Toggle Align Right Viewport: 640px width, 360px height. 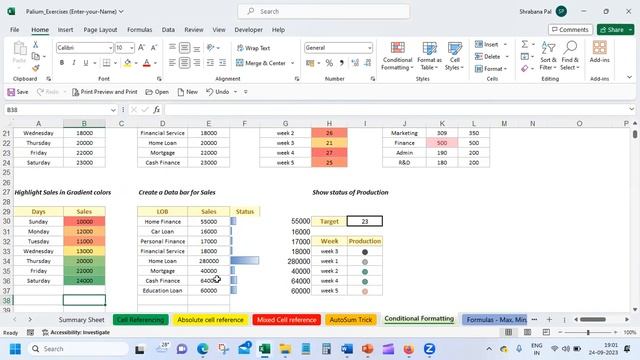pyautogui.click(x=197, y=63)
